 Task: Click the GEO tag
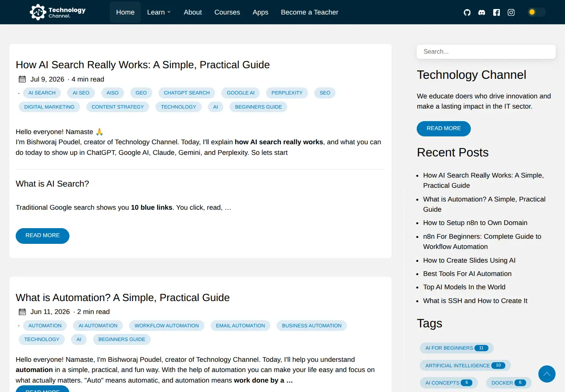point(141,93)
